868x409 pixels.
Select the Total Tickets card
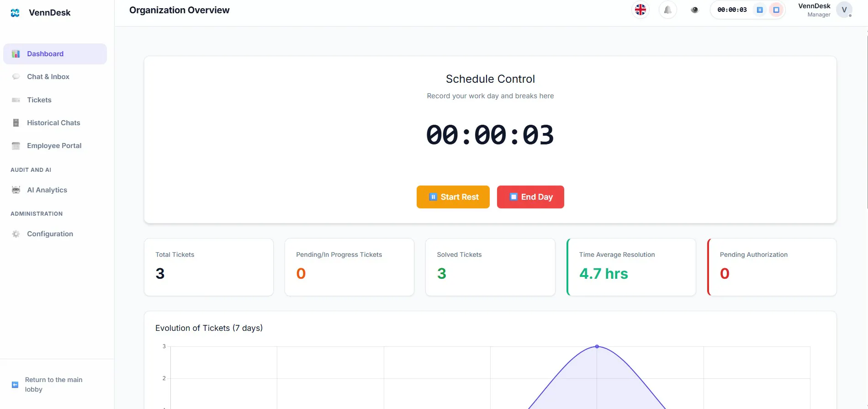tap(209, 267)
